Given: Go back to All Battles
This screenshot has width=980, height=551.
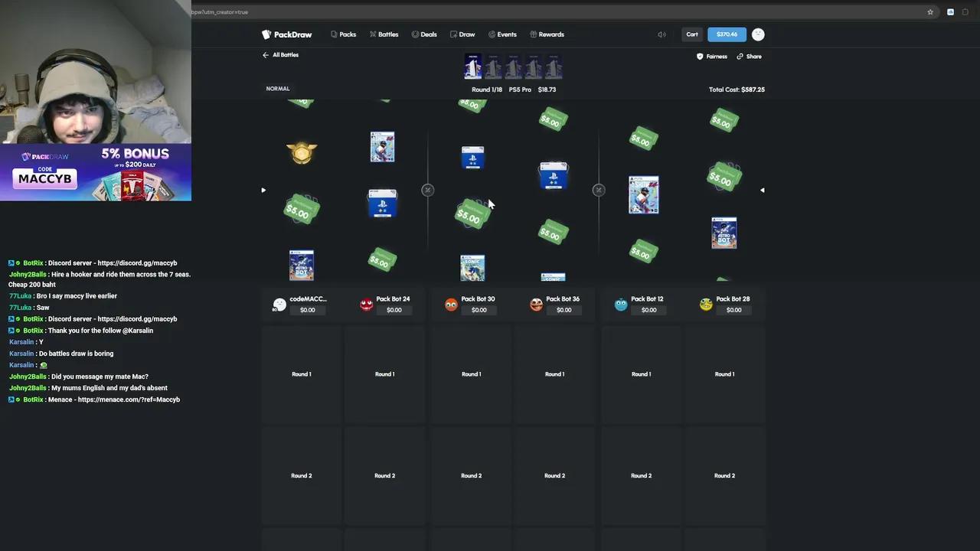Looking at the screenshot, I should pos(280,55).
